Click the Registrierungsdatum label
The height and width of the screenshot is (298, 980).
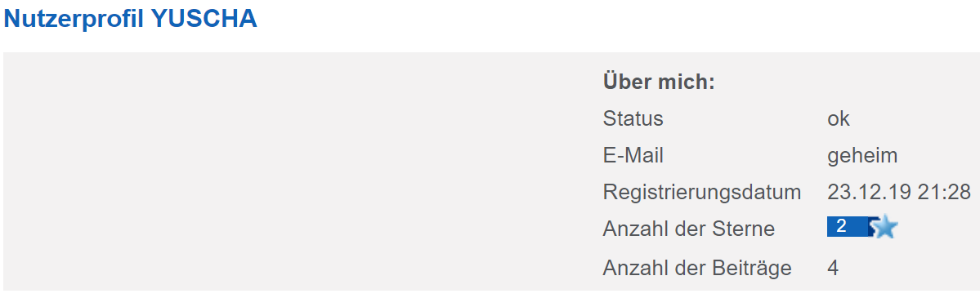[702, 193]
